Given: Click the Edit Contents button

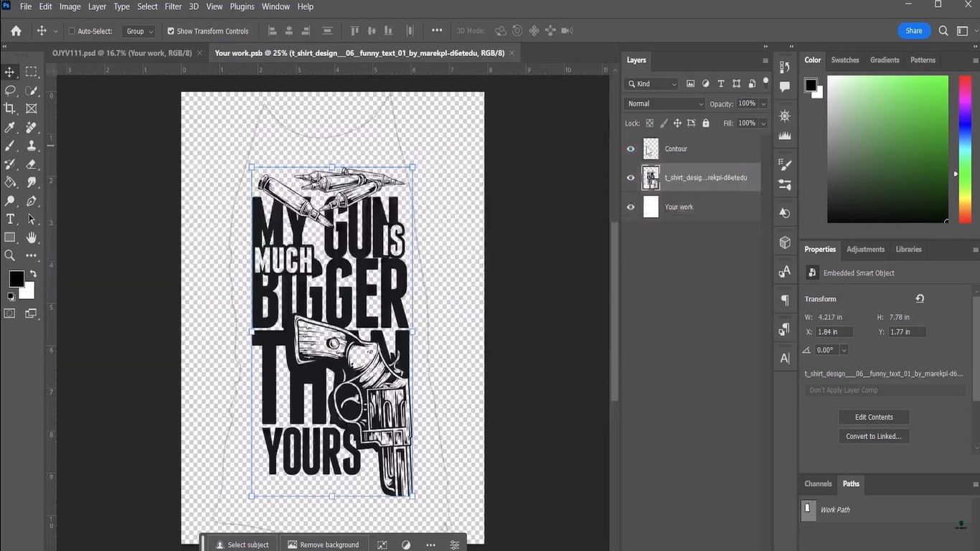Looking at the screenshot, I should [873, 417].
